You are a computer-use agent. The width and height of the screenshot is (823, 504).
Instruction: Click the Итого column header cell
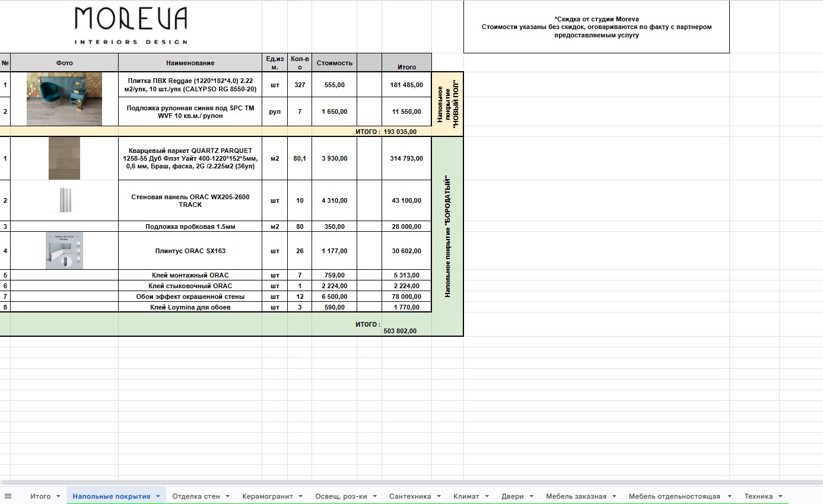[x=406, y=63]
